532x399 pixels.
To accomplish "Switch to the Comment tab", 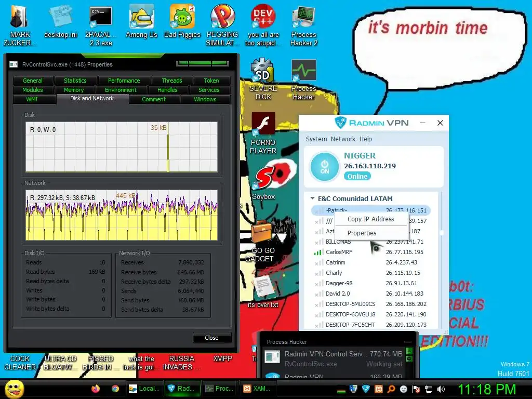I will (x=154, y=99).
